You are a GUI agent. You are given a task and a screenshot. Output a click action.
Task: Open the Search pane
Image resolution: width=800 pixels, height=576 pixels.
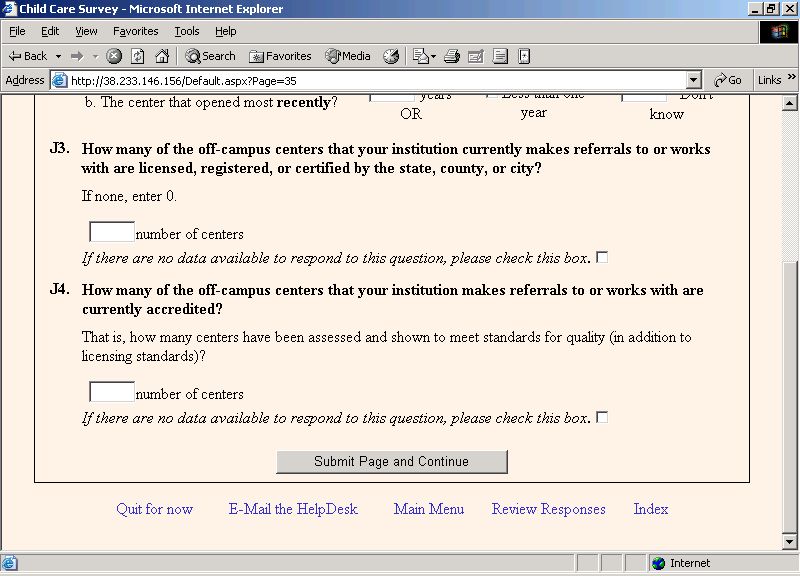(x=211, y=56)
